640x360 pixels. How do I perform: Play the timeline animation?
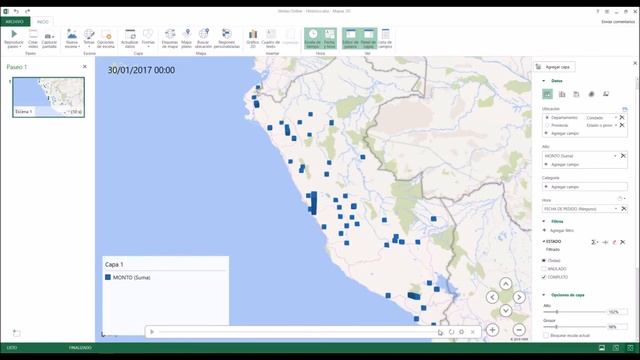(x=152, y=332)
